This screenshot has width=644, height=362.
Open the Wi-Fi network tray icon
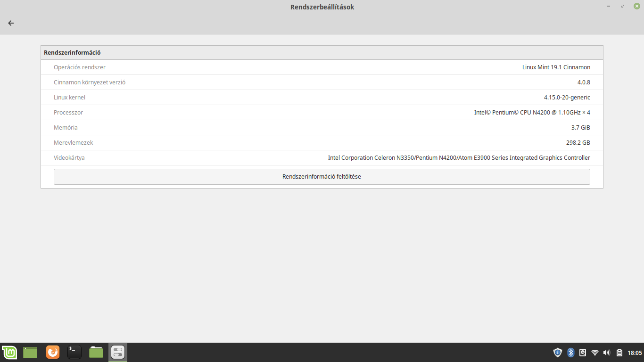pyautogui.click(x=595, y=353)
